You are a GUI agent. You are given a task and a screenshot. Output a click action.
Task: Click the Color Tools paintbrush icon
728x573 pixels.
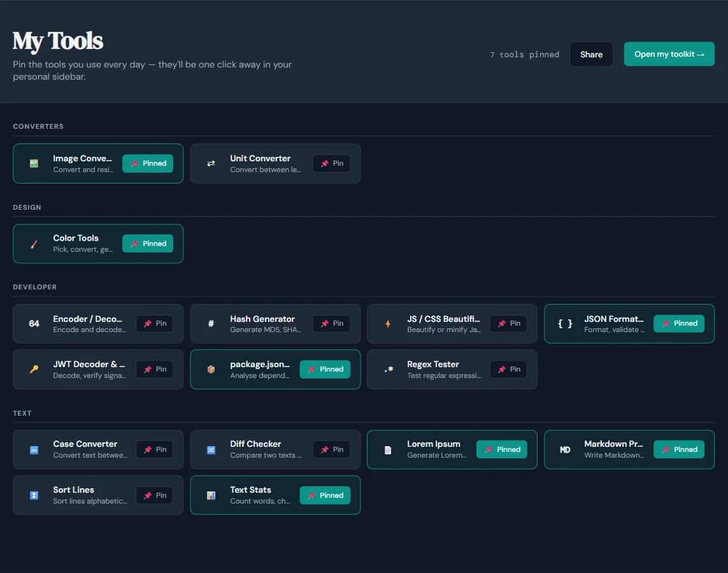tap(33, 243)
